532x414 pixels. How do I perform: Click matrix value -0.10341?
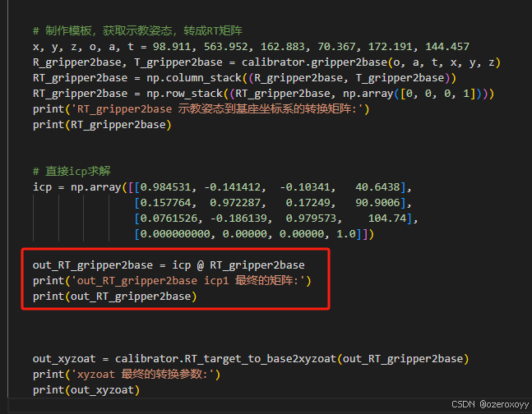305,187
